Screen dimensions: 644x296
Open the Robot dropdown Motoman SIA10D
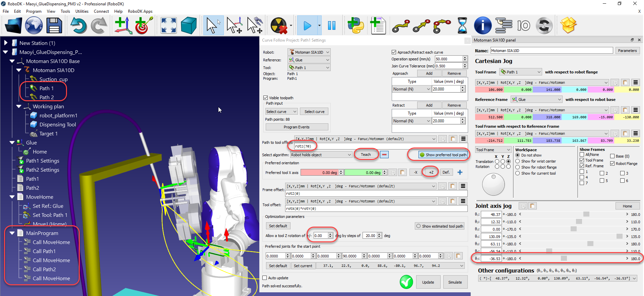point(309,52)
